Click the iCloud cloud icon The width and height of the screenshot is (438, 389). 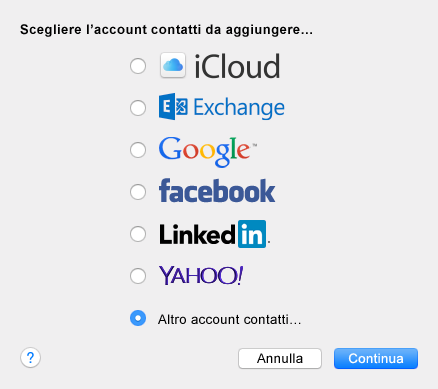coord(173,65)
